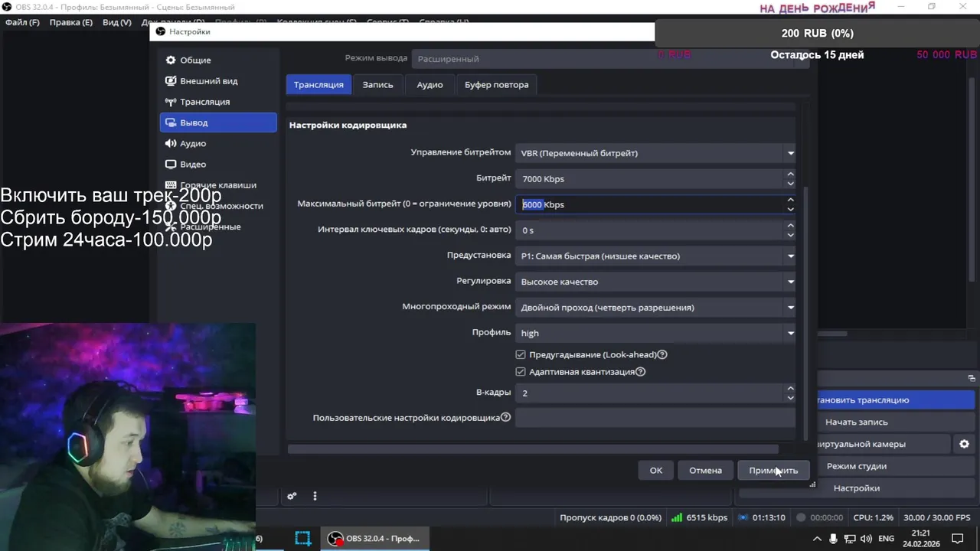
Task: Open the volume tray icon
Action: point(867,539)
